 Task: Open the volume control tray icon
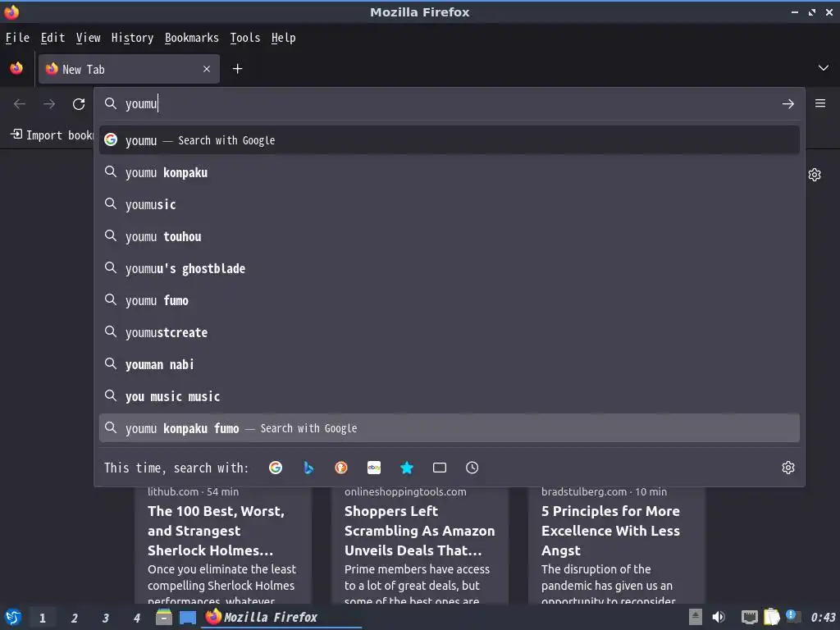(x=719, y=617)
